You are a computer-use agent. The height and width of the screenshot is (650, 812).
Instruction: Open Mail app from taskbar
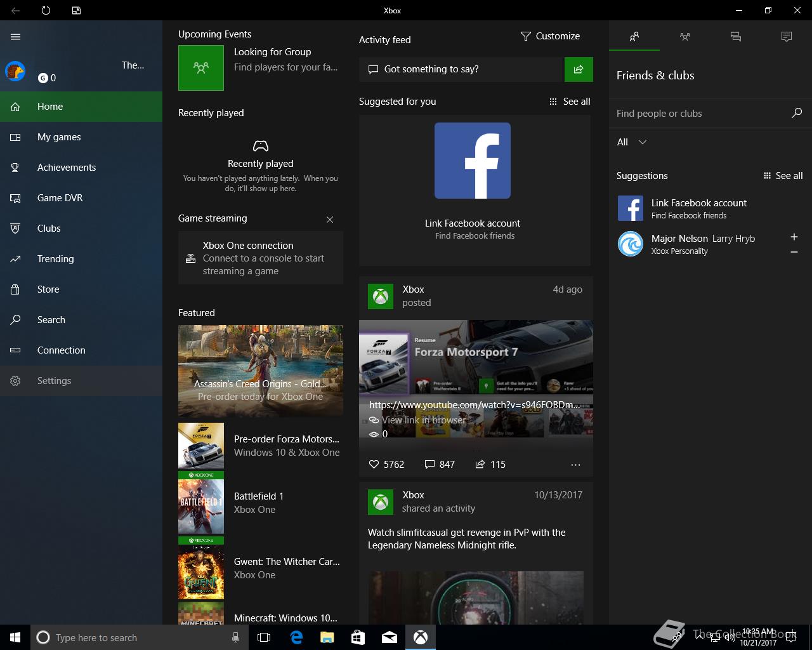pos(390,637)
